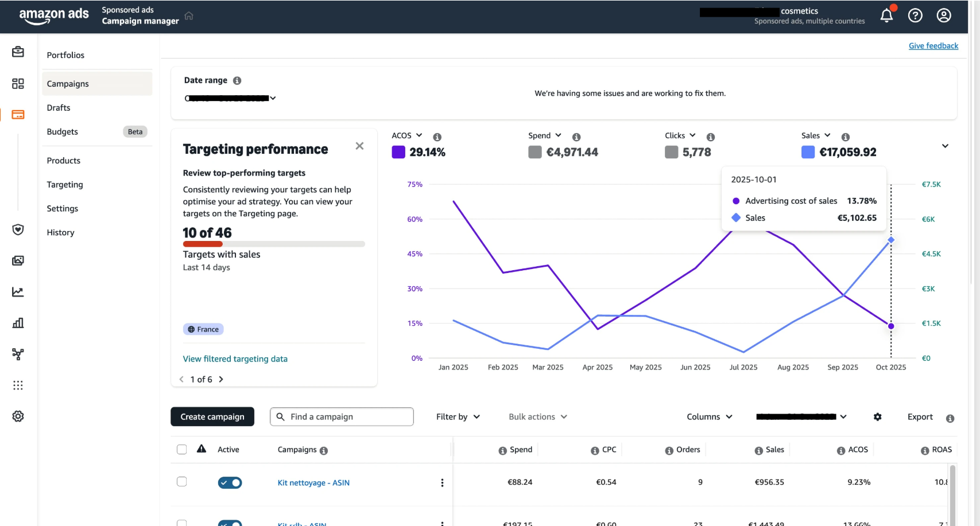
Task: Open the ACOS metric selector dropdown
Action: 407,135
